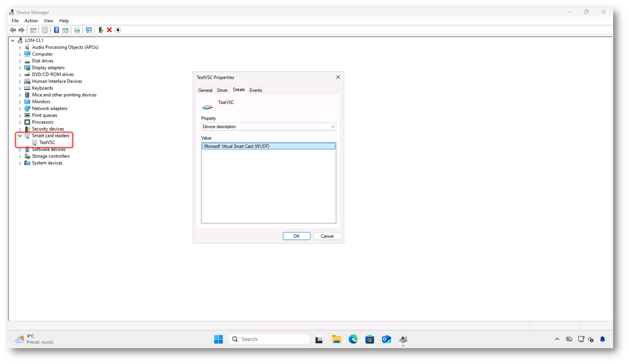
Task: Show hidden icons with the tray chevron
Action: coord(557,339)
